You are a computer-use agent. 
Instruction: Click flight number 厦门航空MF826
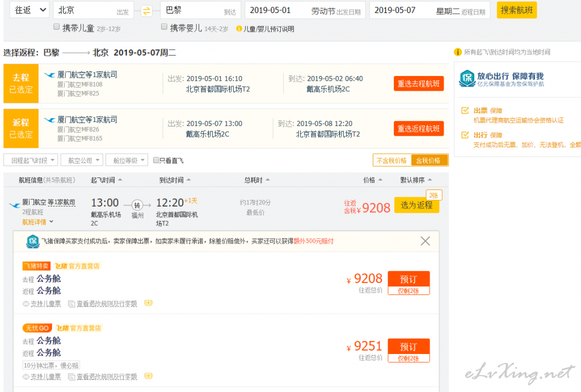pyautogui.click(x=78, y=129)
